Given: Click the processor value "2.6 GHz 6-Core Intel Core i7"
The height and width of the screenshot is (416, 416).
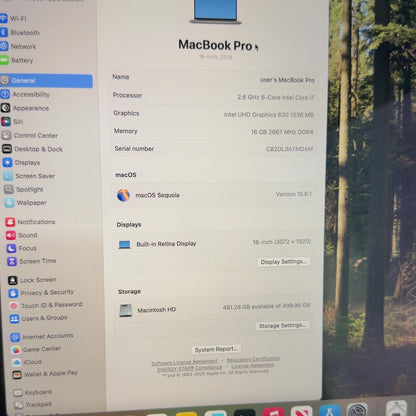Looking at the screenshot, I should [x=276, y=98].
